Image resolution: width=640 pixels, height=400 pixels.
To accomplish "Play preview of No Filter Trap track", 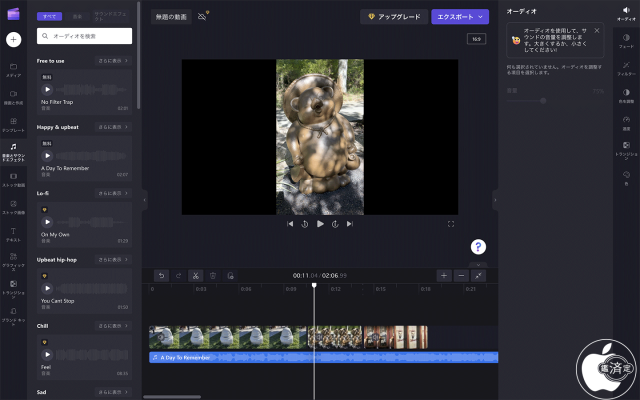I will 47,89.
